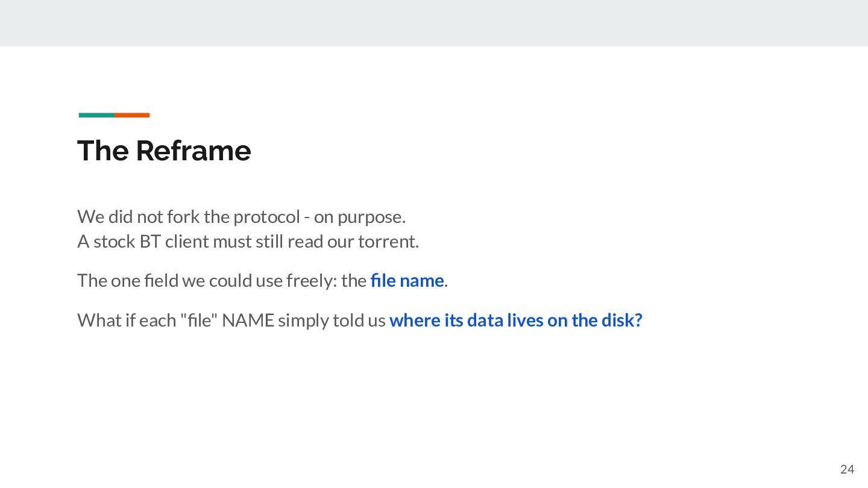Click the gray header band at top

point(434,23)
